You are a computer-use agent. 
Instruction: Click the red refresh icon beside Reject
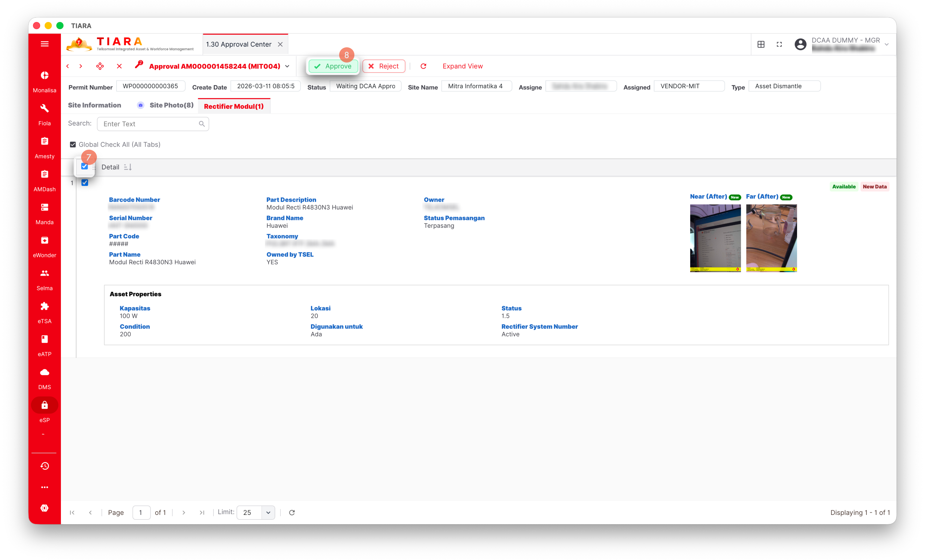(x=423, y=66)
